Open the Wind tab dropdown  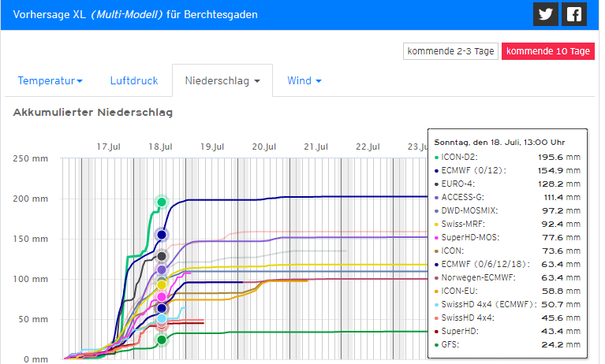[304, 80]
